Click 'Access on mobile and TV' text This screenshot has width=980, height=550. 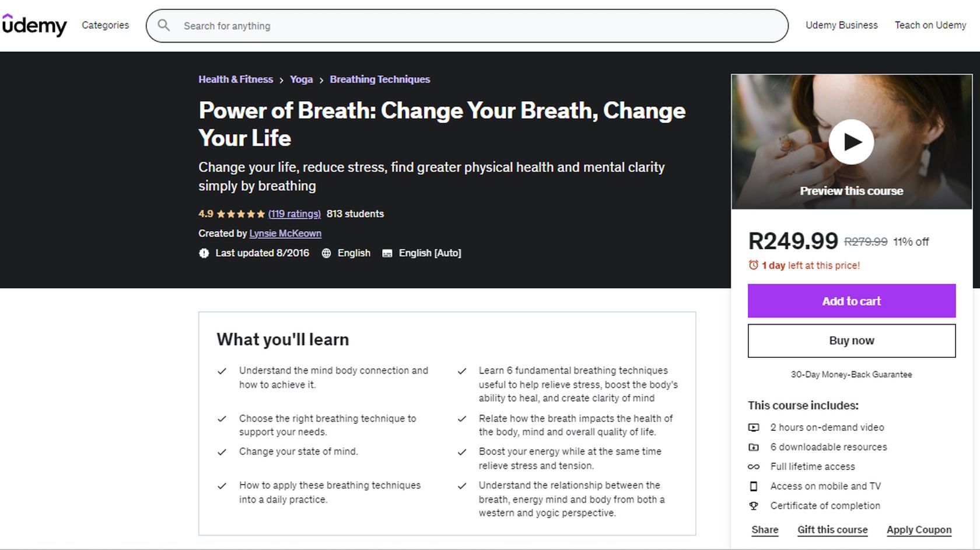tap(825, 486)
